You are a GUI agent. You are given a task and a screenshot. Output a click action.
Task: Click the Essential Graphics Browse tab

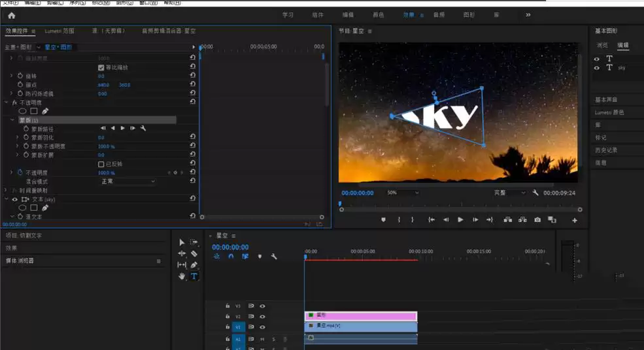pos(602,45)
